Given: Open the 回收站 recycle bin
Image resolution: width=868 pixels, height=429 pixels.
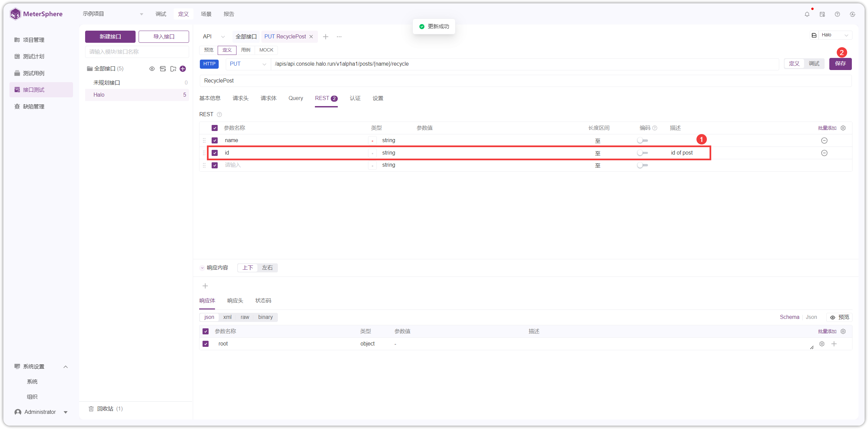Looking at the screenshot, I should point(105,408).
